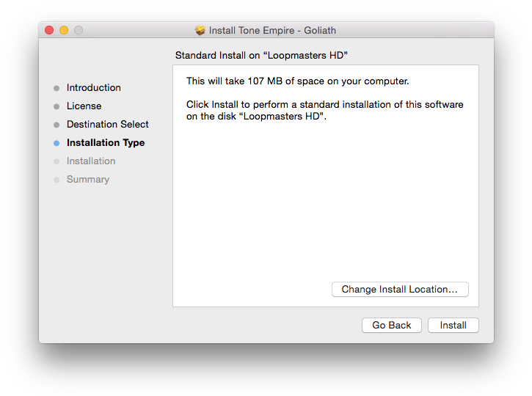Click the Installation Type step label

(105, 143)
